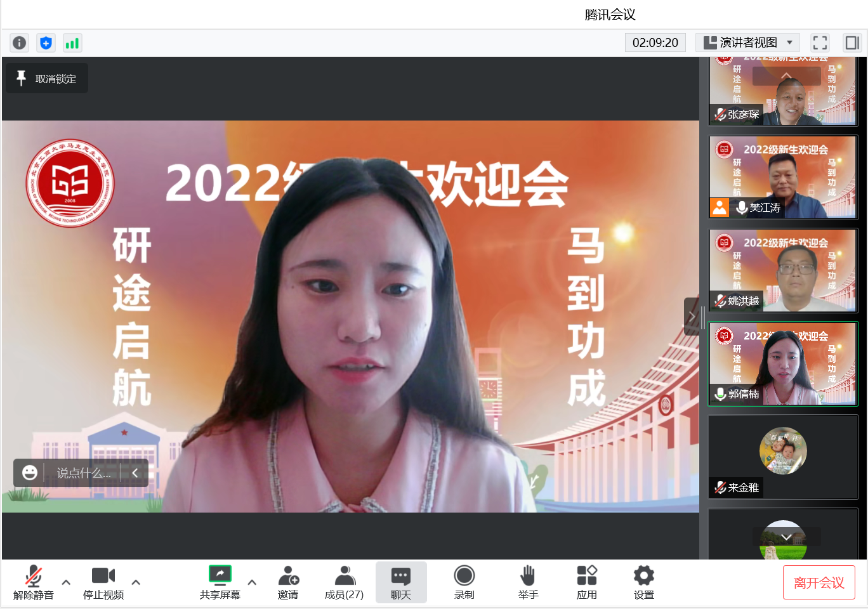The width and height of the screenshot is (868, 609).
Task: Raise hand with 举手
Action: point(528,582)
